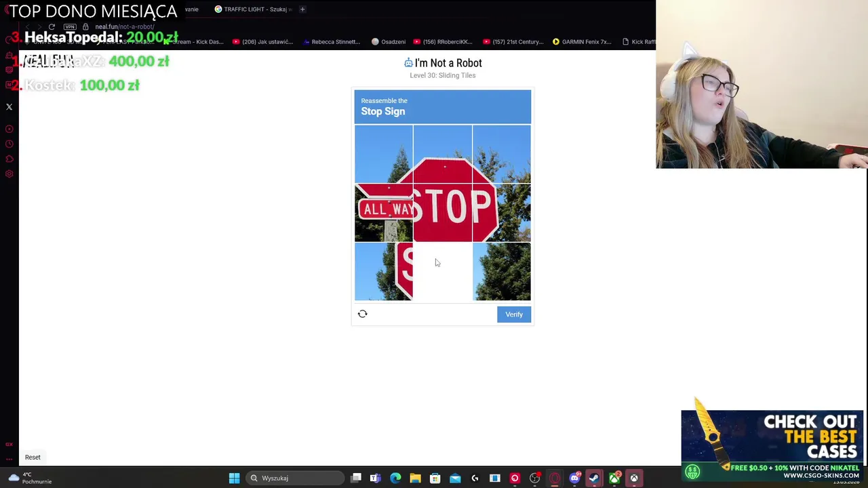Click the top-left sky and tree tile

coord(384,155)
